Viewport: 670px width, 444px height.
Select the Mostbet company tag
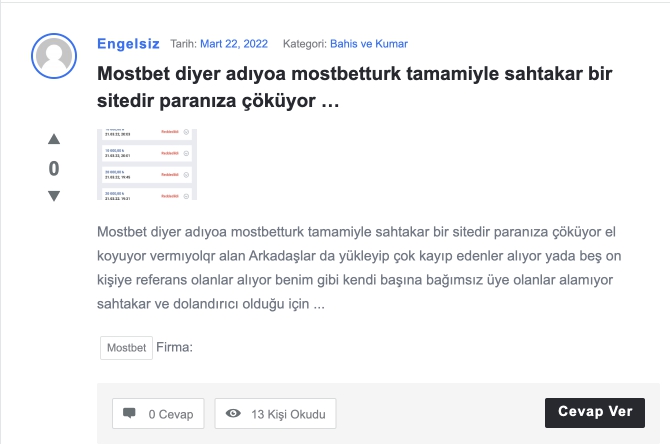[126, 348]
